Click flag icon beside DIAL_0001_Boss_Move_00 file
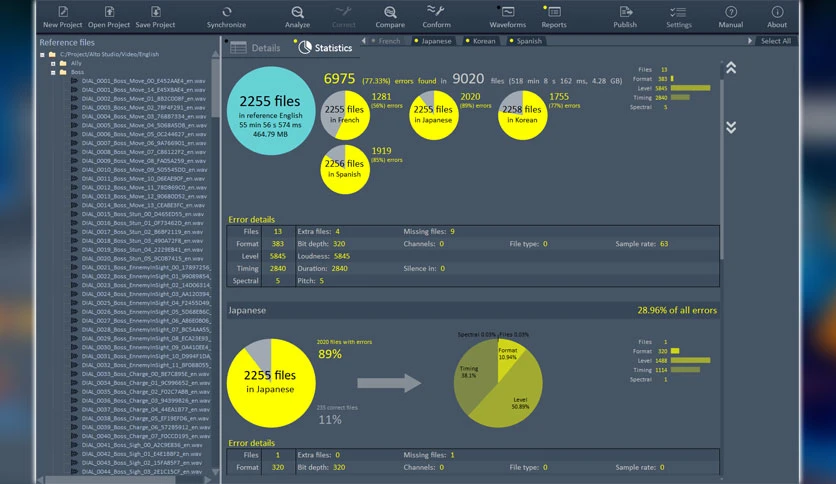The height and width of the screenshot is (484, 836). click(x=75, y=81)
